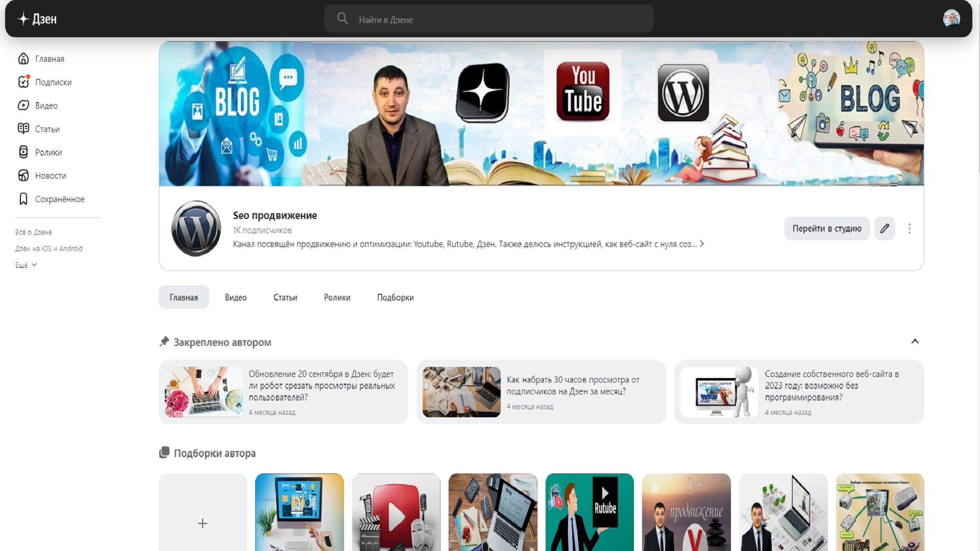
Task: Open the man with laptop collection thumbnail
Action: click(783, 512)
